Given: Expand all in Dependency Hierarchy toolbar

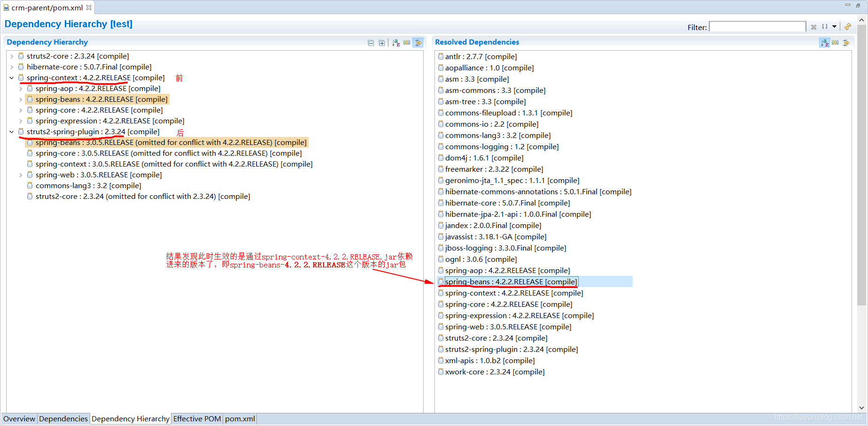Looking at the screenshot, I should [382, 43].
